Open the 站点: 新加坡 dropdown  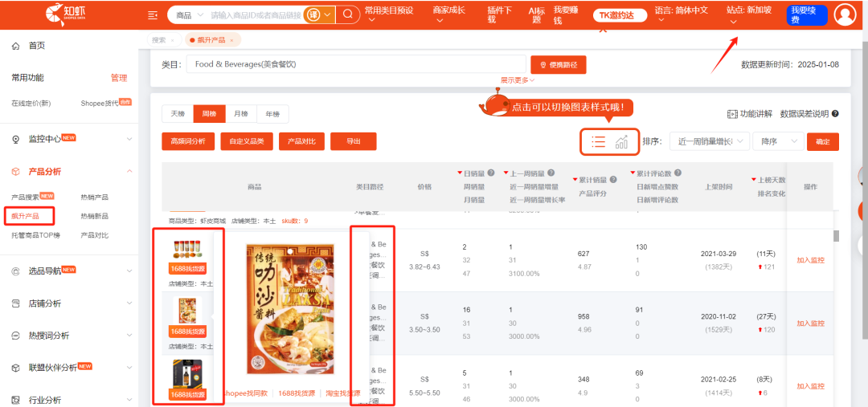coord(749,15)
